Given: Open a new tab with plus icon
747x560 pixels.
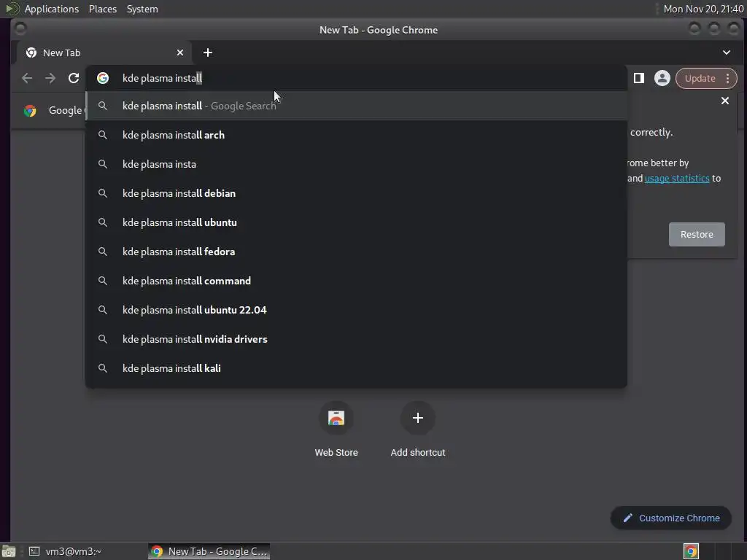Looking at the screenshot, I should [x=208, y=52].
